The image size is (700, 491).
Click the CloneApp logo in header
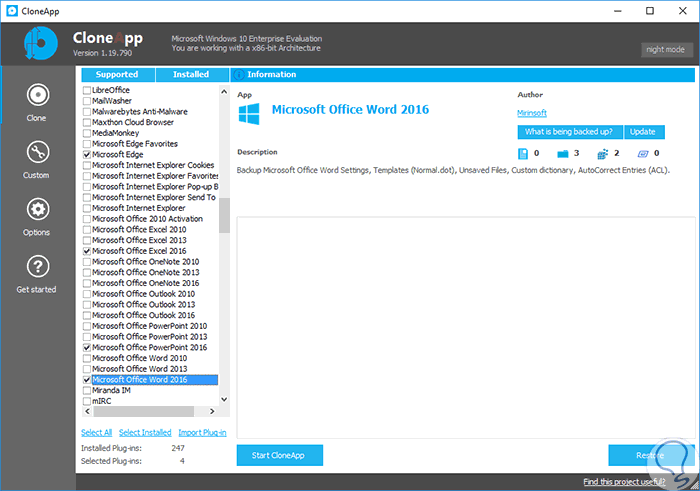[x=41, y=43]
